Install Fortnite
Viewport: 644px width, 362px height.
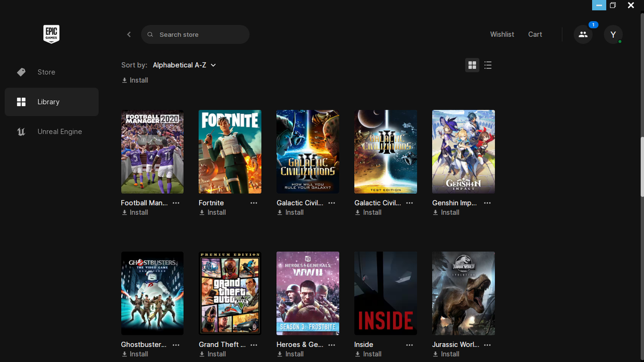pyautogui.click(x=212, y=212)
